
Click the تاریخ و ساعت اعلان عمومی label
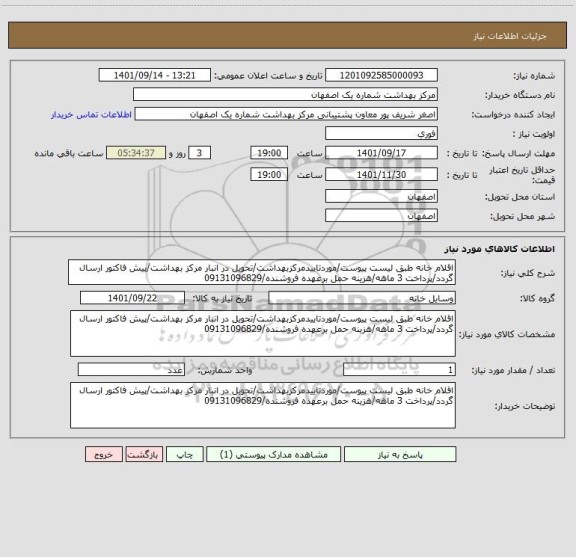coord(268,76)
